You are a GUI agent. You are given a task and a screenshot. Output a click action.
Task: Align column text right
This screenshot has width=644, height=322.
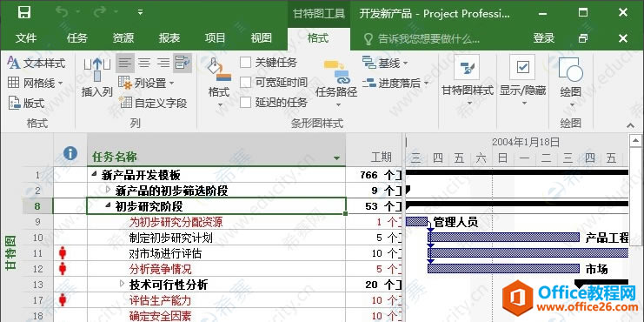[x=163, y=63]
